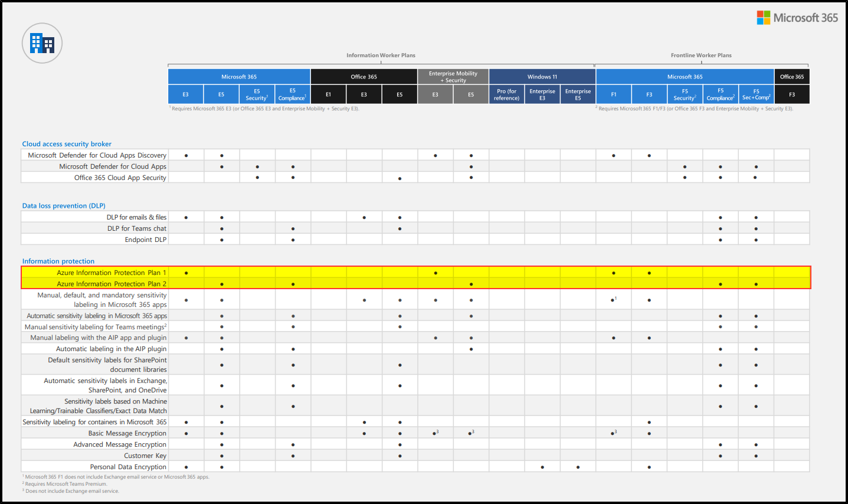Select E5 header under Enterprise Mobility + Security
Screen dimensions: 848x504
471,94
